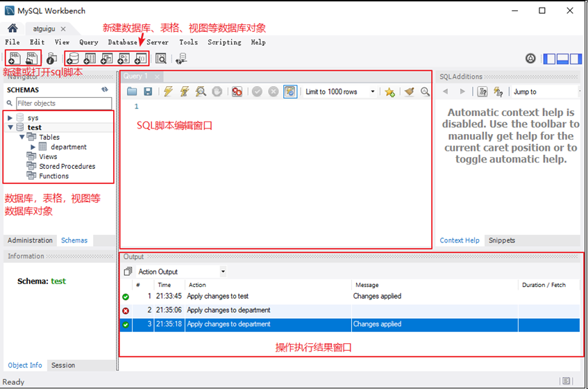Save the query script to file
588x389 pixels.
pos(148,91)
